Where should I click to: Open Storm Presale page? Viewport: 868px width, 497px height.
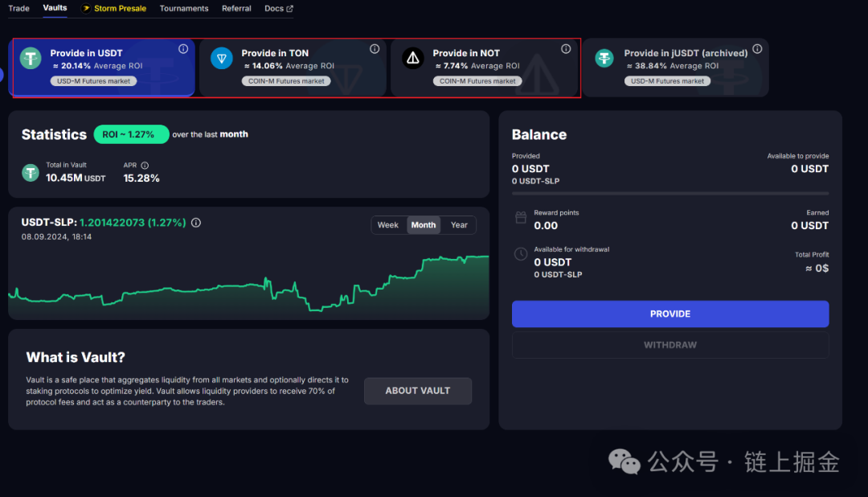point(114,8)
